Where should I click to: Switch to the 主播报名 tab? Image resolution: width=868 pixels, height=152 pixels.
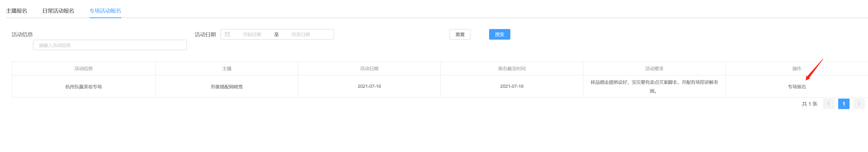pyautogui.click(x=16, y=11)
